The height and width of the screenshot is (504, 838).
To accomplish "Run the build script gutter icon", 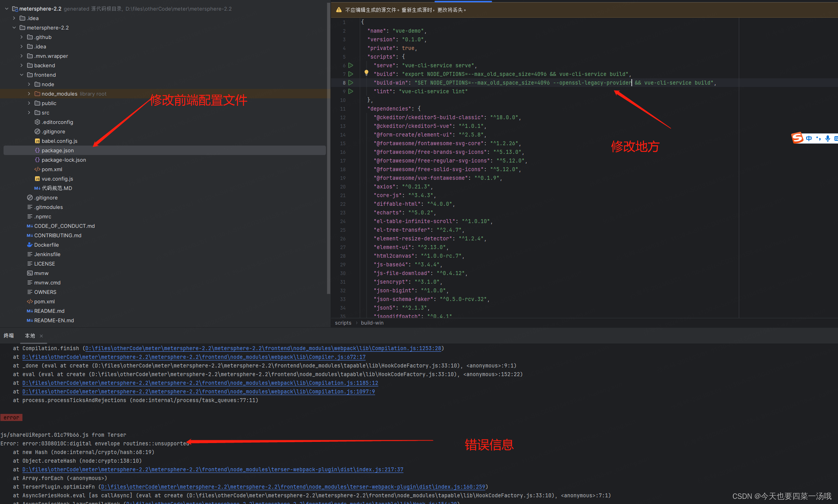I will [x=351, y=74].
